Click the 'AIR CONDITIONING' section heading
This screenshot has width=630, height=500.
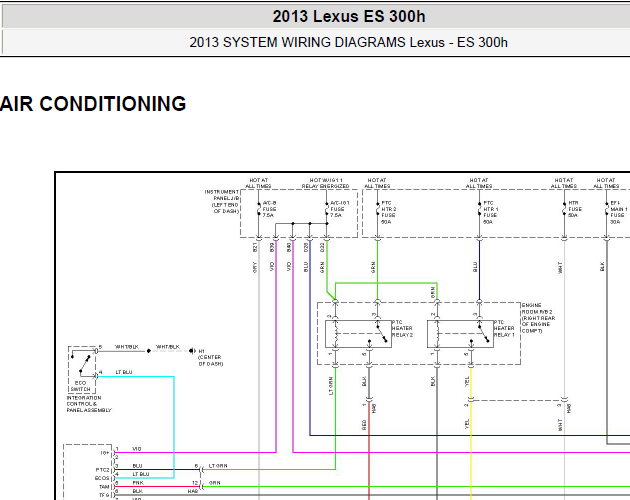(93, 104)
